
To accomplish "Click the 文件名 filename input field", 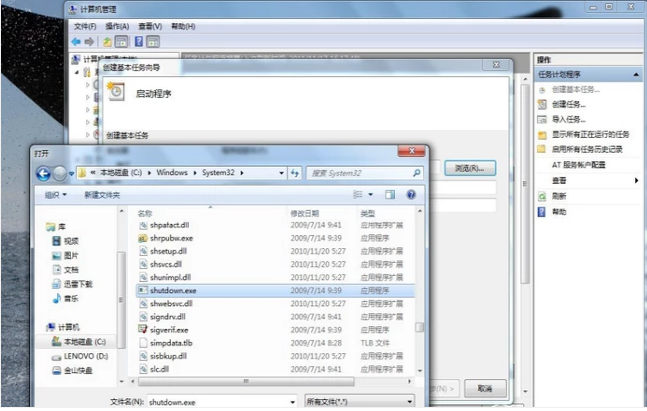I will pyautogui.click(x=220, y=400).
